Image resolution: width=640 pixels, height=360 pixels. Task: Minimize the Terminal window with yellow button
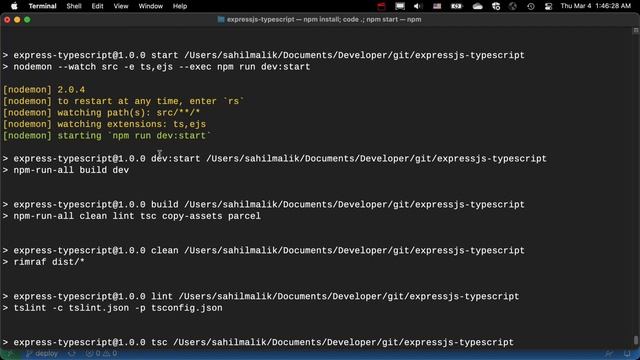(17, 20)
